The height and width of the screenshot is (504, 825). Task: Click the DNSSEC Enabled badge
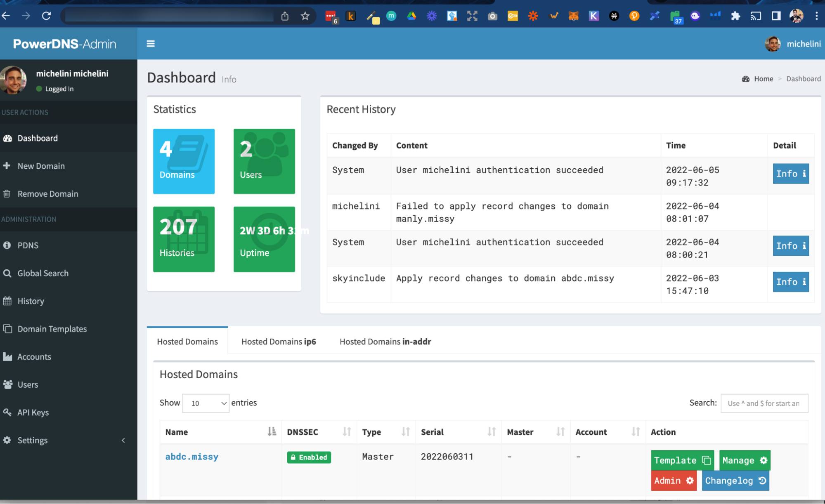point(309,457)
